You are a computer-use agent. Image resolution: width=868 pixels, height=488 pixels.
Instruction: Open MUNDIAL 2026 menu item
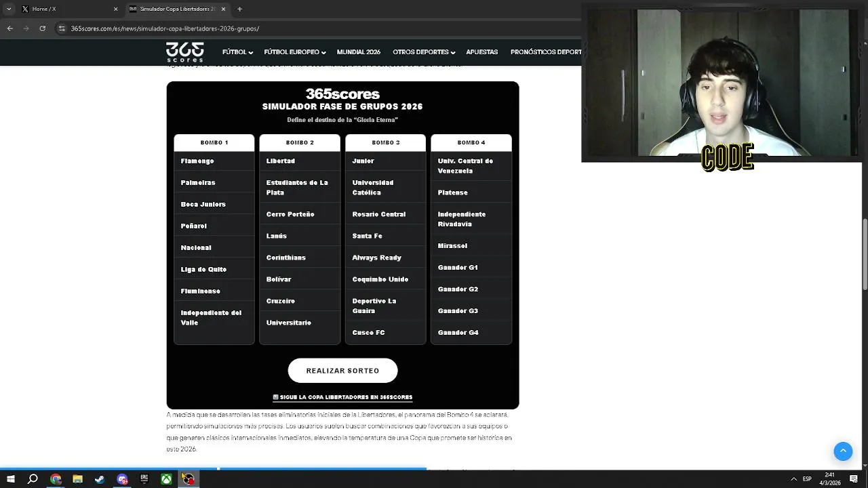(x=359, y=52)
